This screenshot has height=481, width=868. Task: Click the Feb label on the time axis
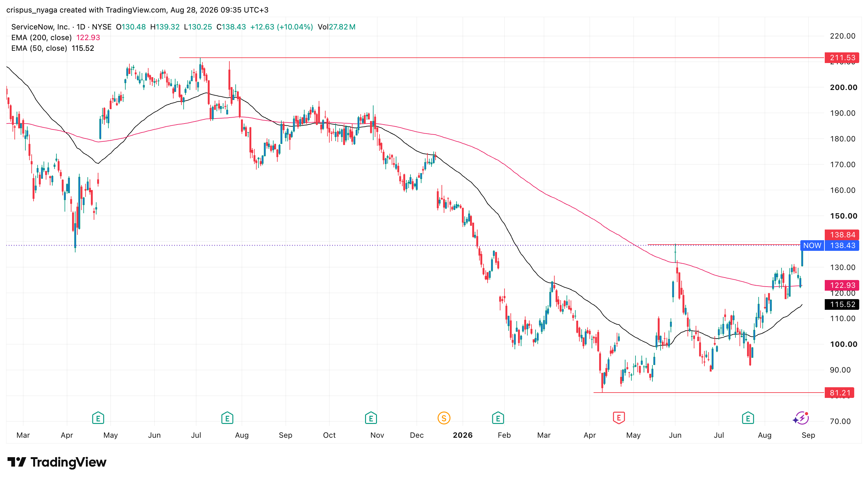(x=504, y=435)
